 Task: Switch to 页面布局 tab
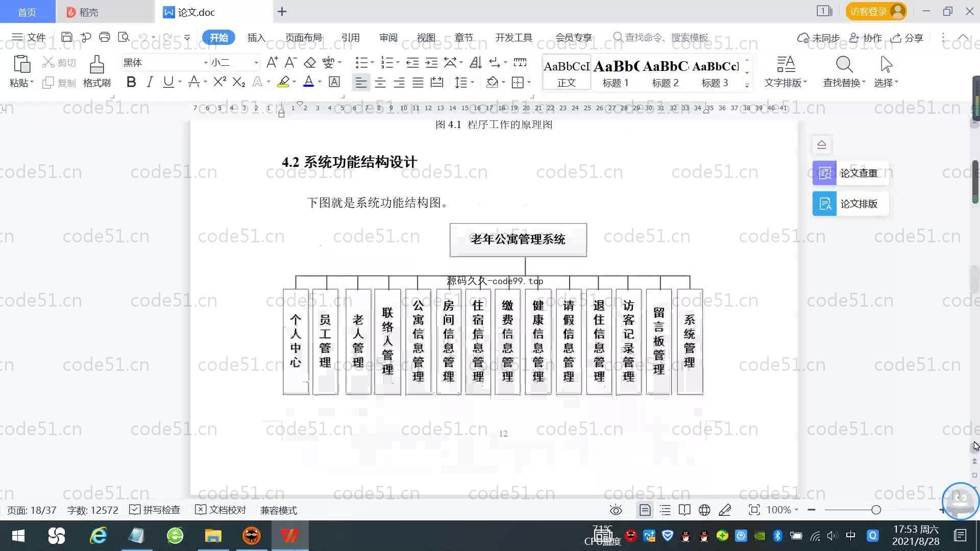304,38
